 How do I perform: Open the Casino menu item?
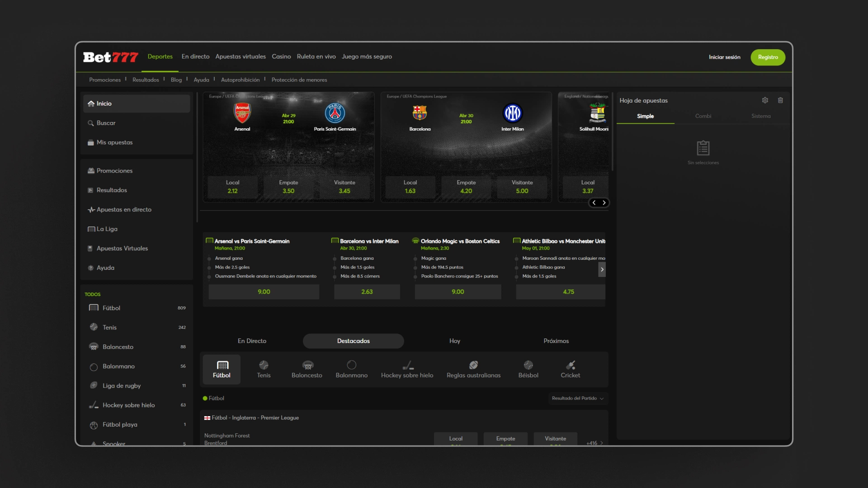281,57
